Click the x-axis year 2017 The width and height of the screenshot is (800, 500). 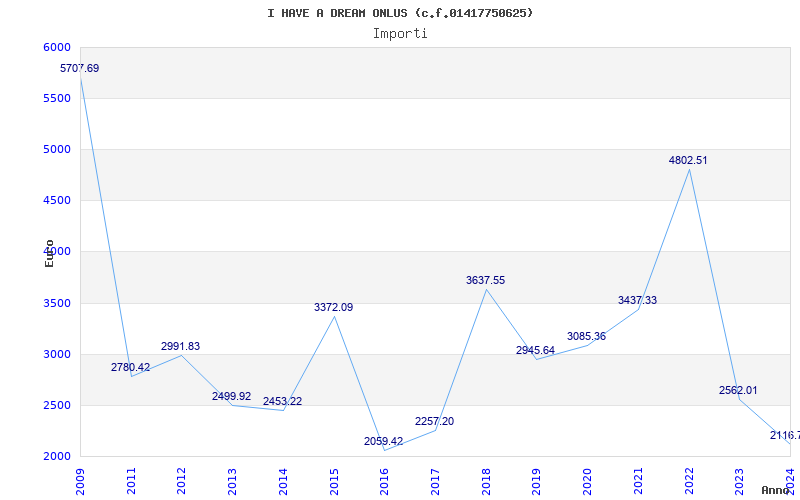[x=435, y=482]
